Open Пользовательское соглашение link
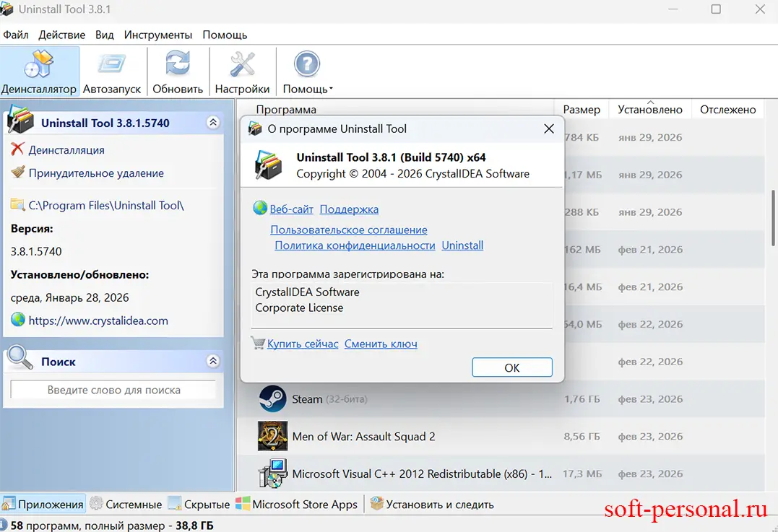This screenshot has height=532, width=778. click(349, 230)
